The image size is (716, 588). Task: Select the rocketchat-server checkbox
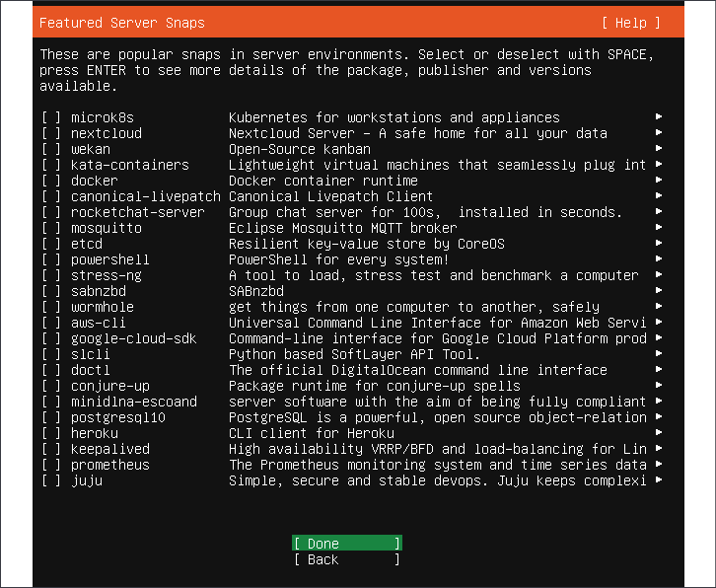(51, 212)
